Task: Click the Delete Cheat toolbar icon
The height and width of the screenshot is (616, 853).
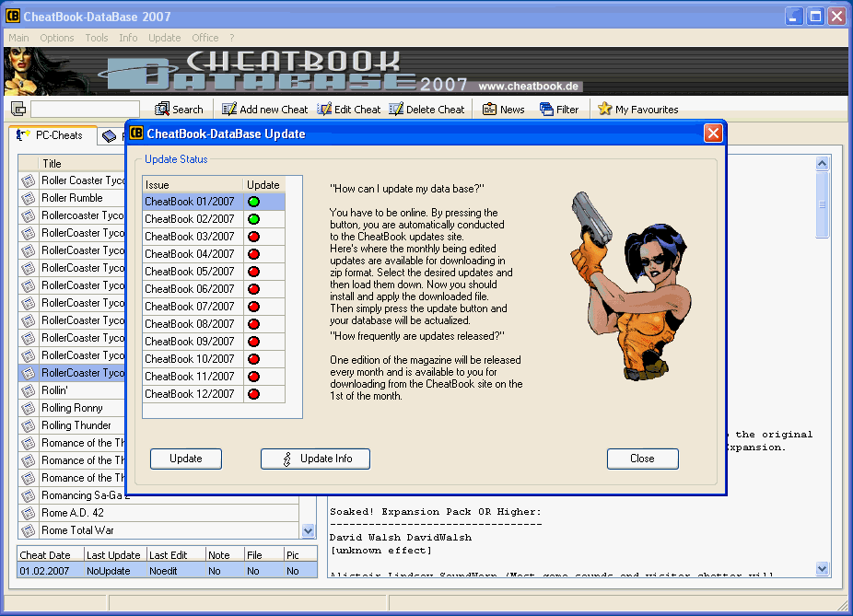Action: point(396,109)
